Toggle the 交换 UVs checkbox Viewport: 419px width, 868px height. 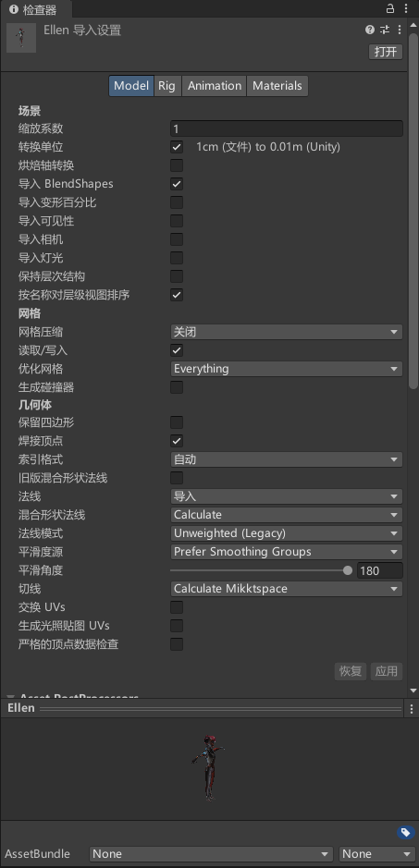click(x=177, y=607)
